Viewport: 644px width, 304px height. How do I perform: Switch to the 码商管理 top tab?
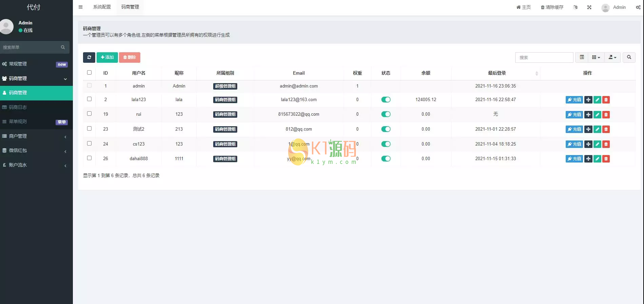[130, 7]
